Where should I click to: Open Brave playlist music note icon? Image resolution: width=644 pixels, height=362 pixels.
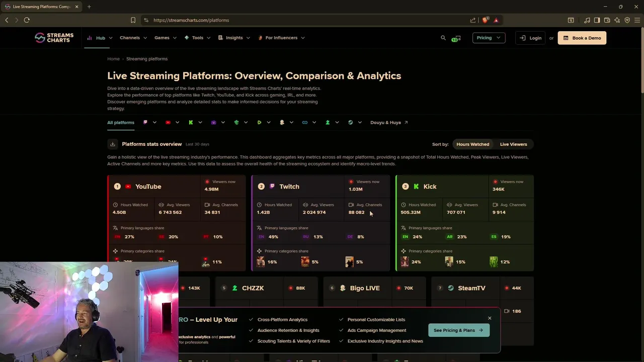587,20
